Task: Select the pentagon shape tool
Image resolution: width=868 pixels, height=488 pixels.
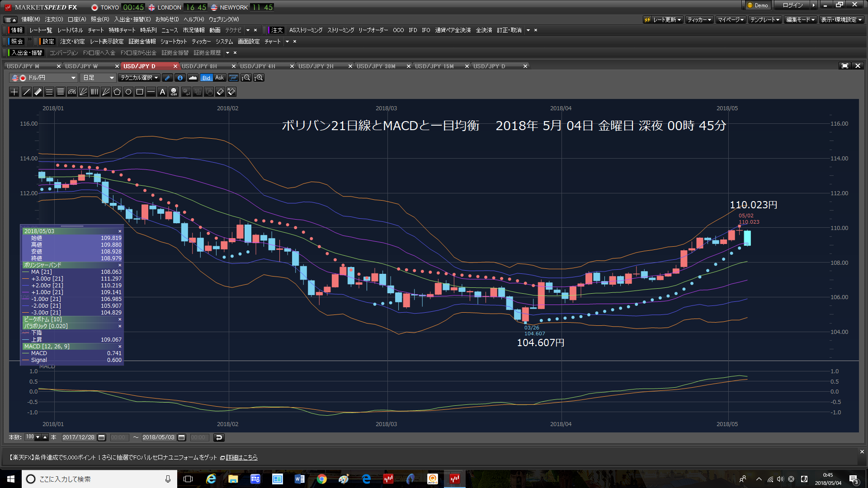Action: [x=117, y=92]
